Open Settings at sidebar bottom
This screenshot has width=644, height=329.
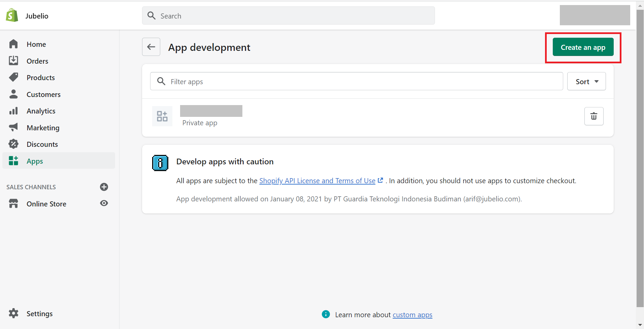point(39,314)
